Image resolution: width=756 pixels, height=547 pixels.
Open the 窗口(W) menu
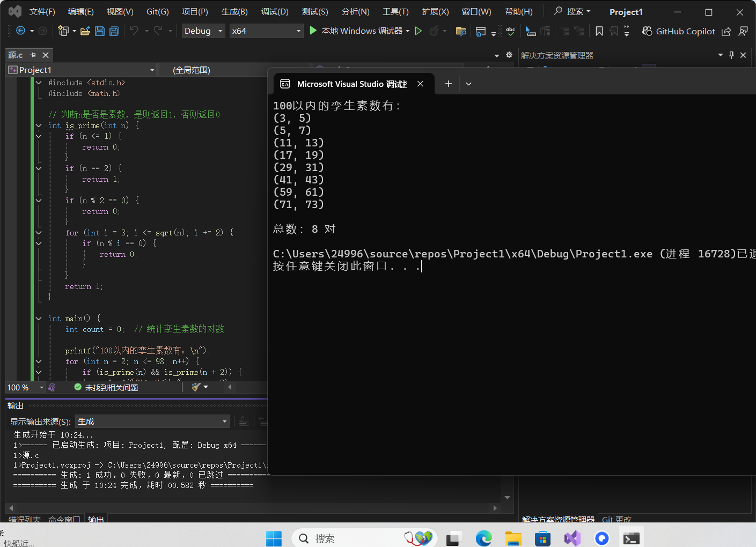(x=476, y=12)
